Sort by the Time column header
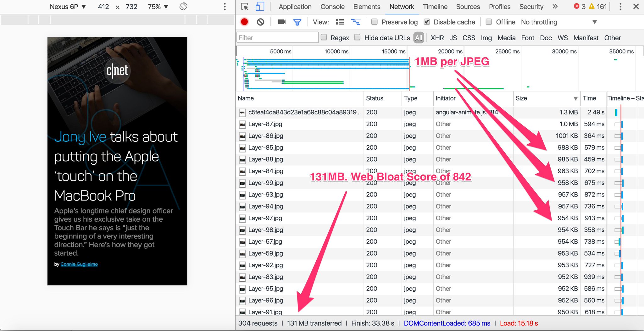 tap(593, 98)
